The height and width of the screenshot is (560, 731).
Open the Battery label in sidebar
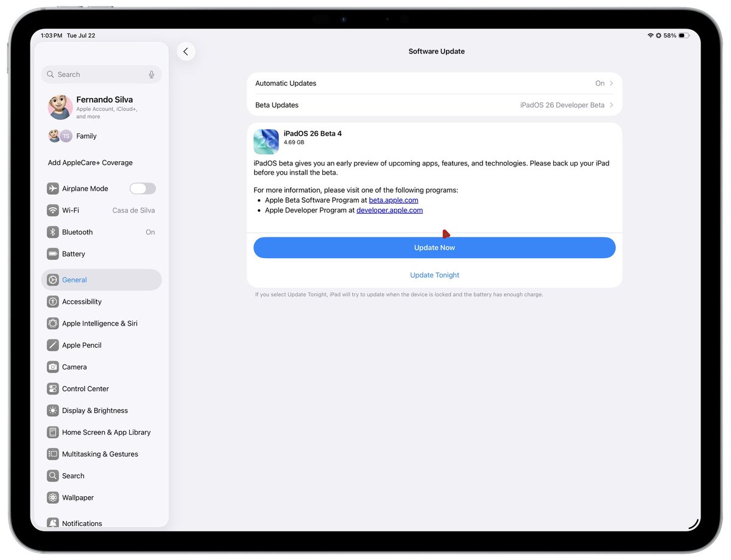click(x=74, y=254)
